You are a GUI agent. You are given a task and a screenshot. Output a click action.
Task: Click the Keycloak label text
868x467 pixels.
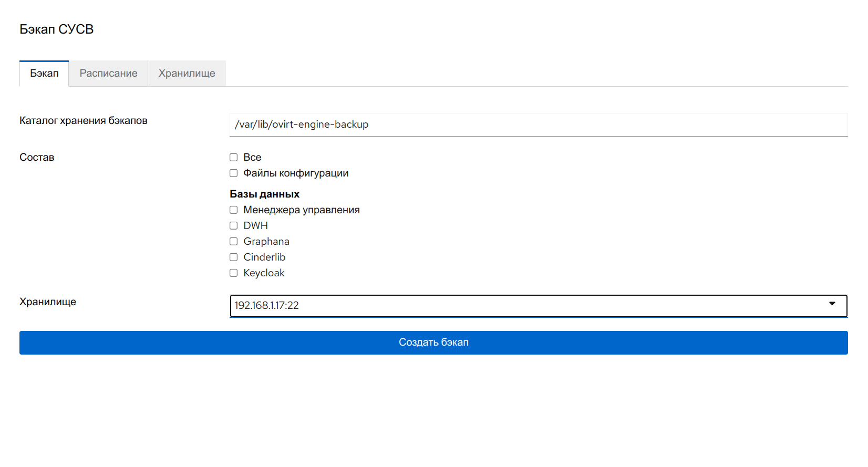264,273
